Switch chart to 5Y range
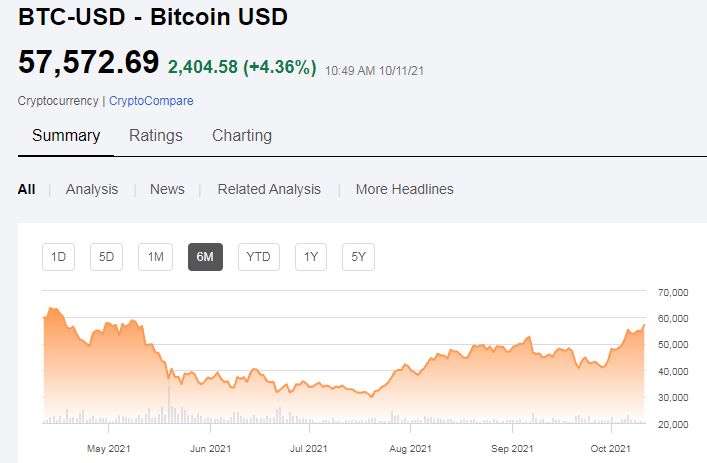 [x=358, y=257]
